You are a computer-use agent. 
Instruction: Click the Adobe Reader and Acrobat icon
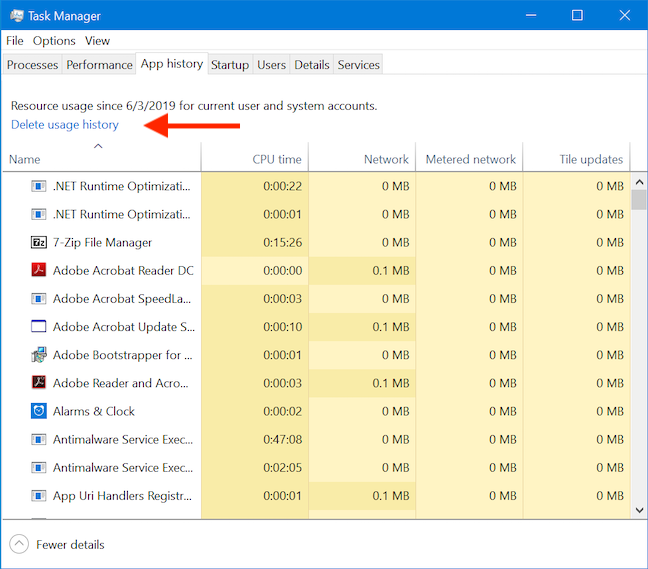pos(38,382)
